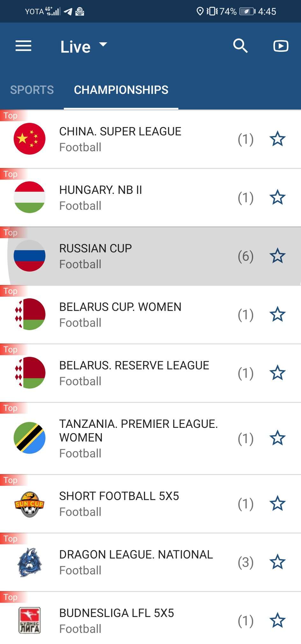Image resolution: width=301 pixels, height=644 pixels.
Task: Expand Russian Cup match count (6)
Action: [246, 256]
